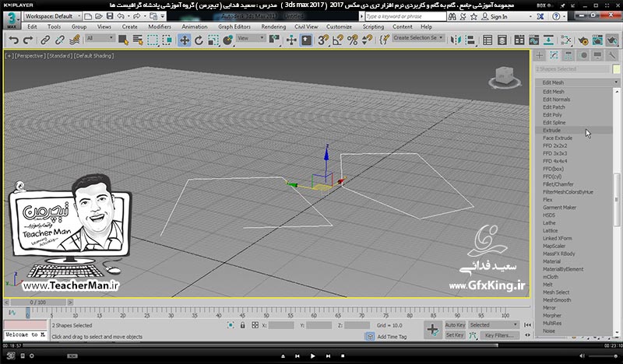Activate the Unlink Selection tool

60,40
